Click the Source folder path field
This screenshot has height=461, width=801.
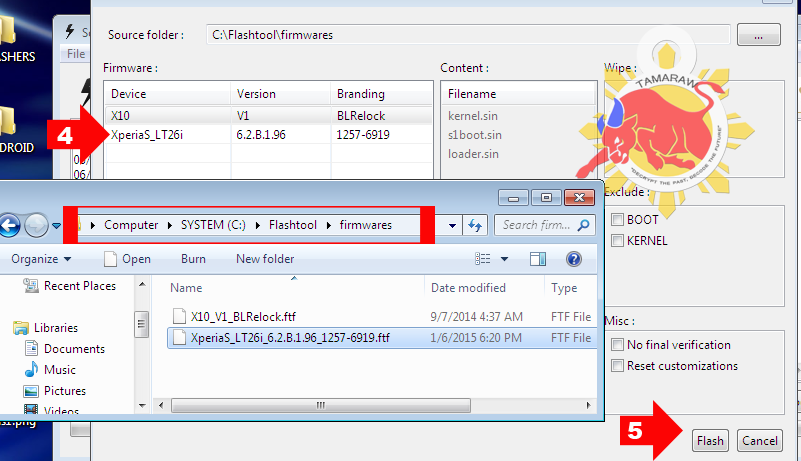pyautogui.click(x=468, y=35)
